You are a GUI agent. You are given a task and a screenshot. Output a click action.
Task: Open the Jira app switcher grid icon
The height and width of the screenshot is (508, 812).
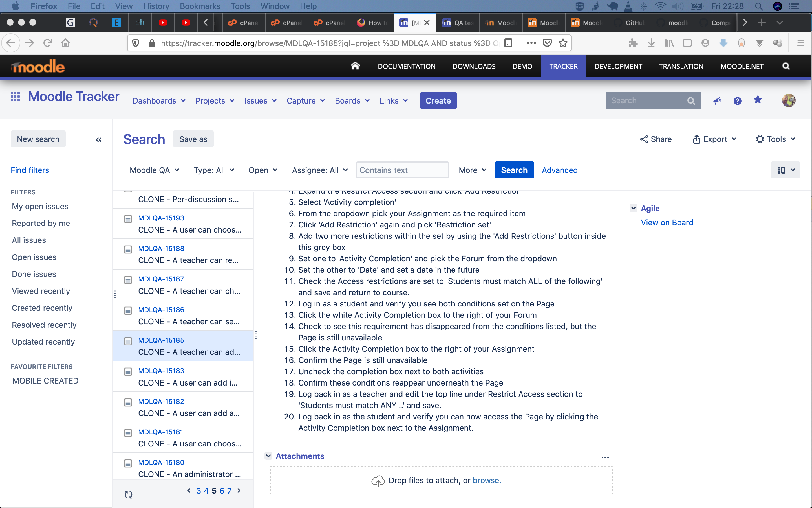click(x=15, y=97)
